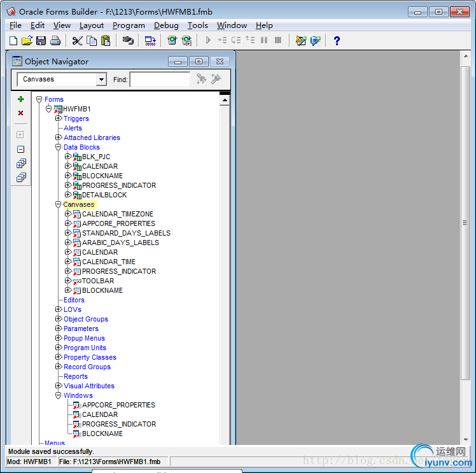Image resolution: width=476 pixels, height=473 pixels.
Task: Collapse the Data Blocks node
Action: pyautogui.click(x=59, y=147)
